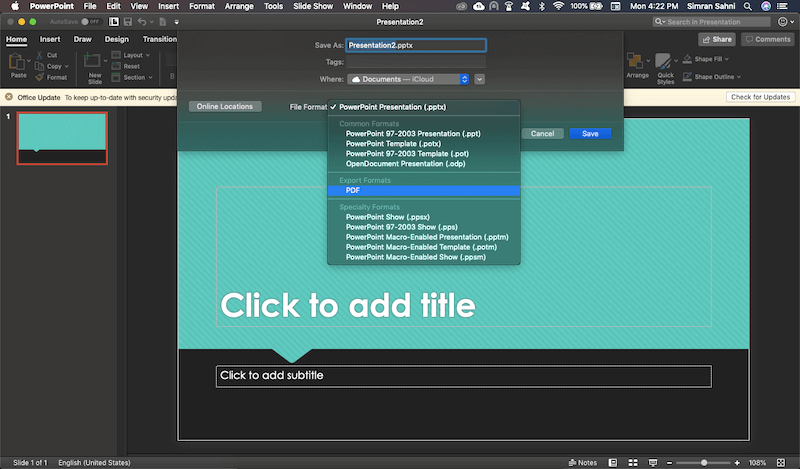Click the Arrange icon in ribbon

(x=635, y=61)
